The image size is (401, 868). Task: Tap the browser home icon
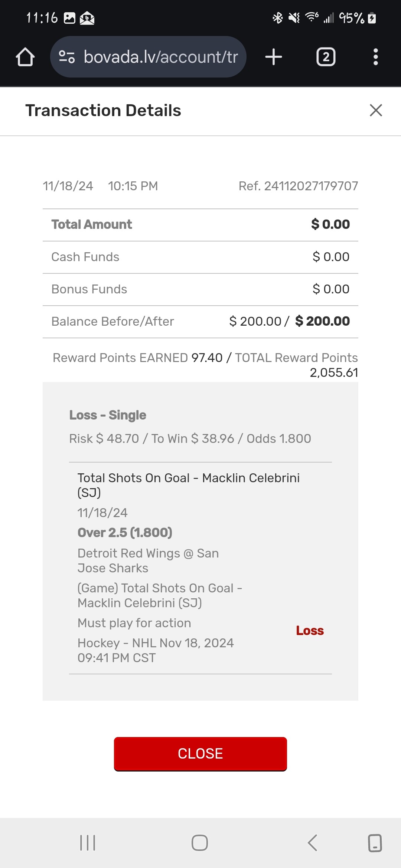click(x=25, y=57)
